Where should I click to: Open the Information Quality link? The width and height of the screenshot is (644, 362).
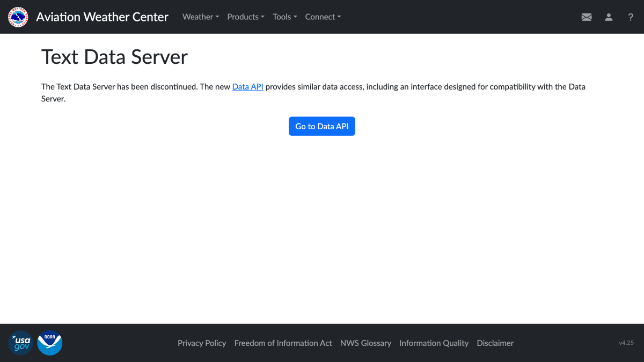click(x=434, y=343)
